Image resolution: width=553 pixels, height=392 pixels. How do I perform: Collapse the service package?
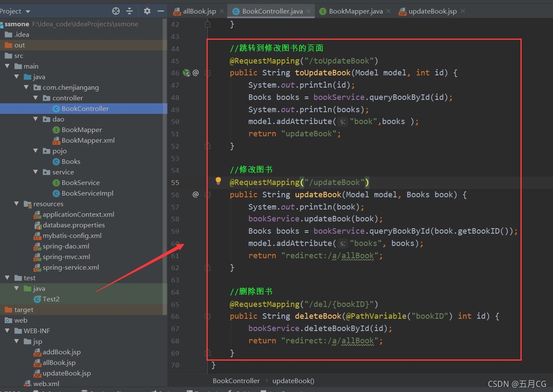36,172
